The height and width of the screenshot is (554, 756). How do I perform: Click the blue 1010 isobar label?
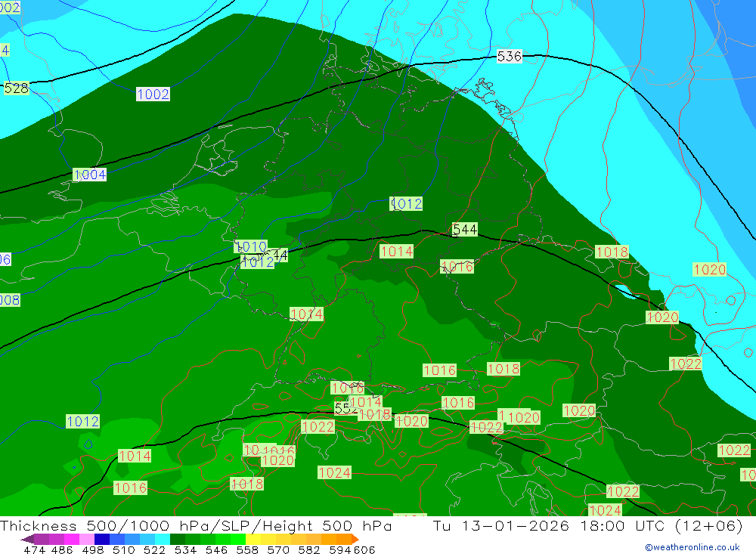[251, 247]
